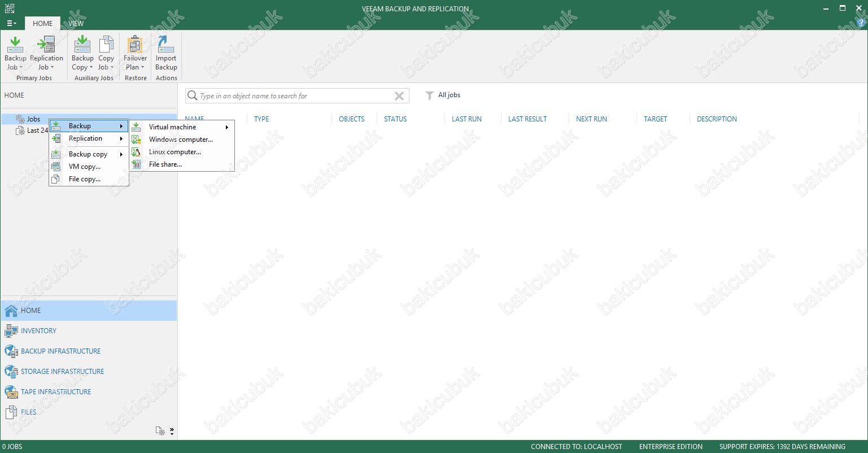Open the INVENTORY navigation view
The height and width of the screenshot is (453, 868).
click(x=89, y=331)
